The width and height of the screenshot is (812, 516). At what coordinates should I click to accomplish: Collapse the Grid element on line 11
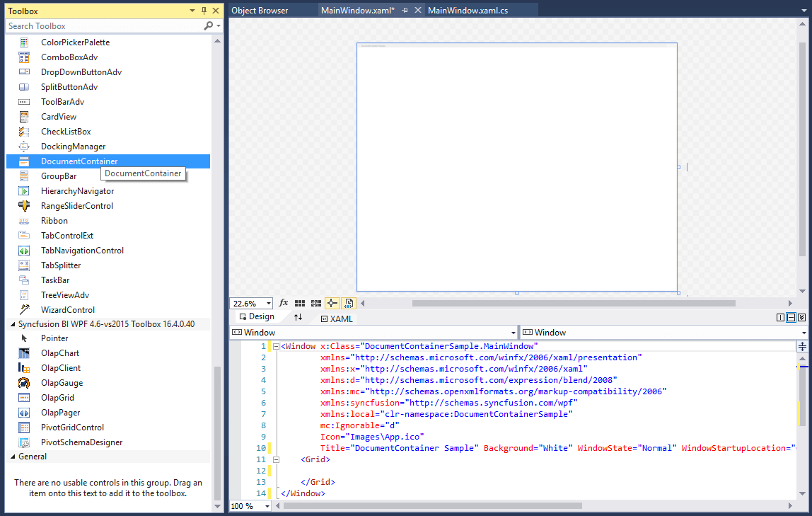(274, 459)
